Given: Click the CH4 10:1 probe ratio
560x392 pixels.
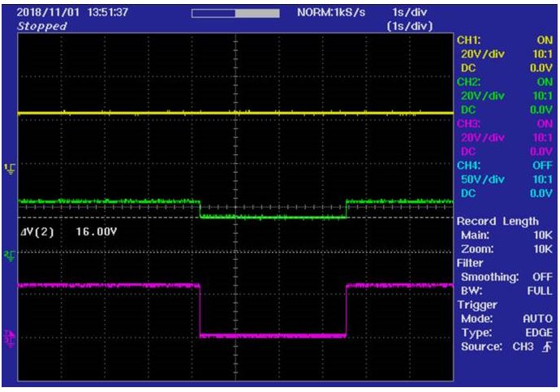Looking at the screenshot, I should coord(542,179).
